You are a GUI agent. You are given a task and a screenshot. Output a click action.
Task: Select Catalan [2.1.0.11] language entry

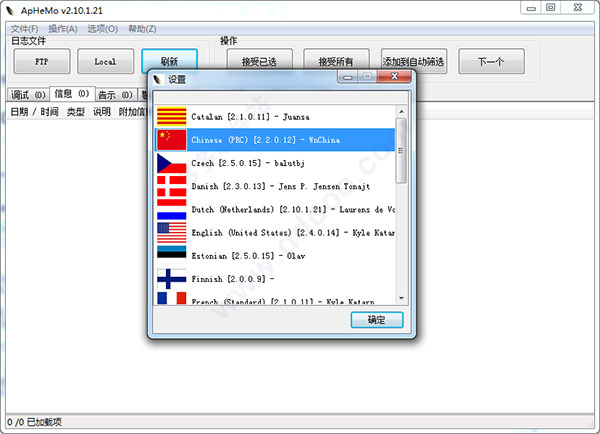(x=275, y=117)
